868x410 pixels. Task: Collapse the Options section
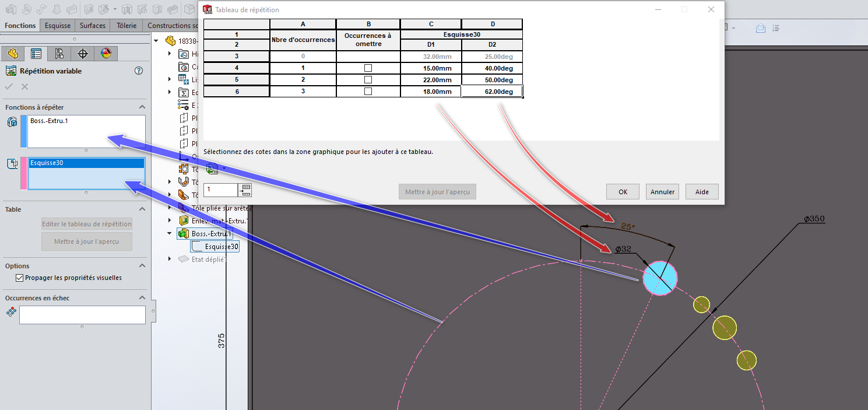(x=142, y=265)
